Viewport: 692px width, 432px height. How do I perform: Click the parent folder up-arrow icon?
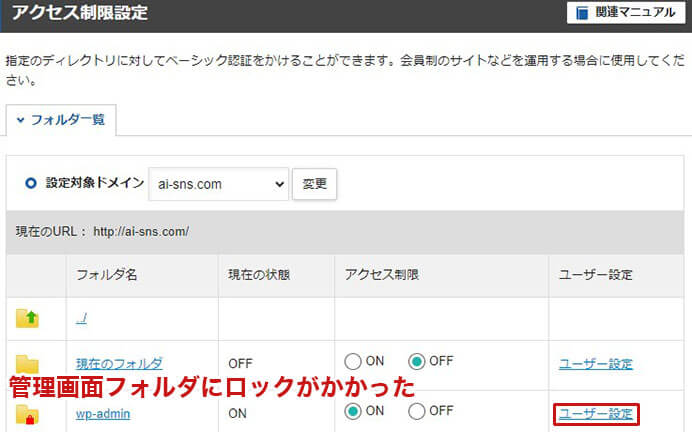click(27, 318)
